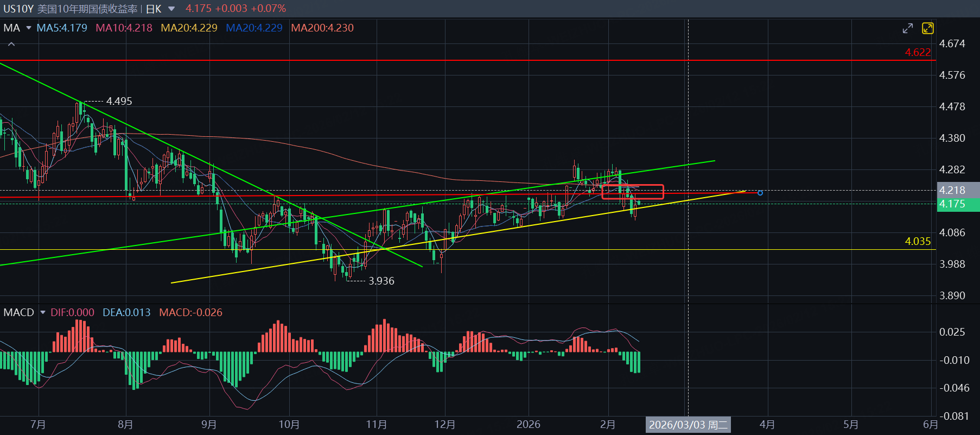Click the 11月 time axis label
Viewport: 980px width, 435px height.
tap(377, 425)
